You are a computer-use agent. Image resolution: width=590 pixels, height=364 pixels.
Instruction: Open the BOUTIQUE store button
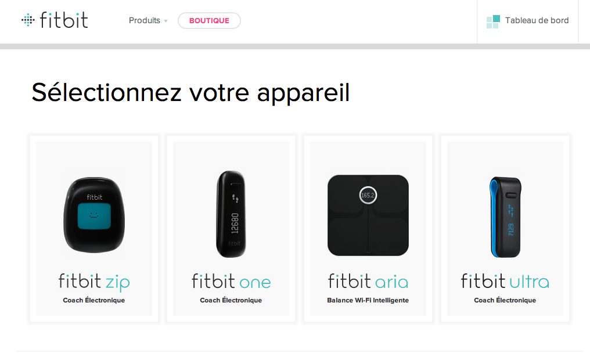point(209,21)
